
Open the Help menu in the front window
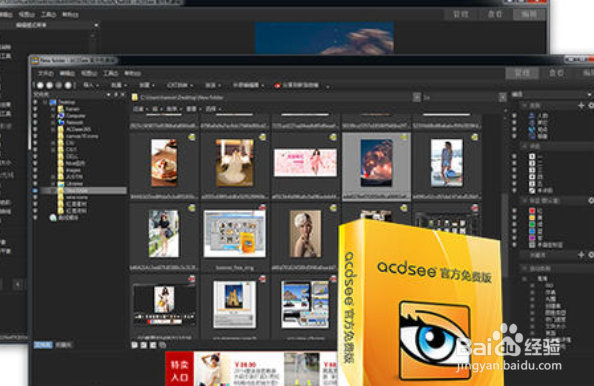coord(133,73)
